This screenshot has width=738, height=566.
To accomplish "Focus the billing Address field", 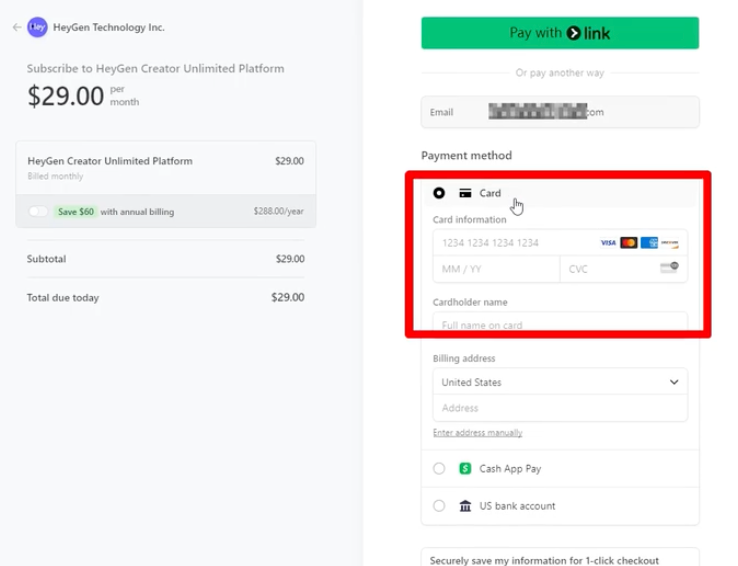I will (x=560, y=407).
